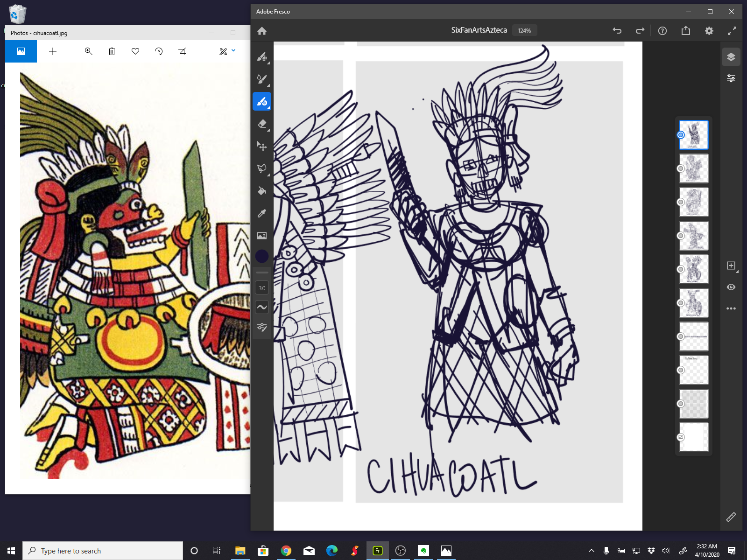Screen dimensions: 747x560
Task: Select the third layer thumbnail
Action: tap(694, 202)
